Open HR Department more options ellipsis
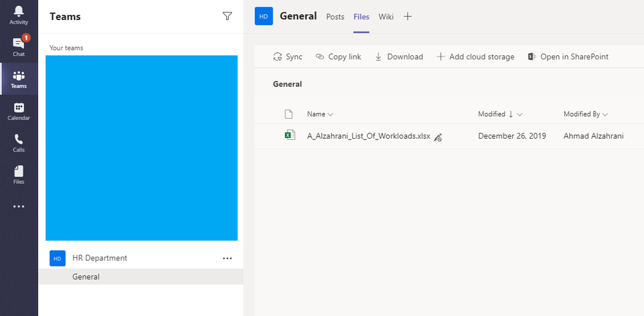644x316 pixels. coord(227,258)
